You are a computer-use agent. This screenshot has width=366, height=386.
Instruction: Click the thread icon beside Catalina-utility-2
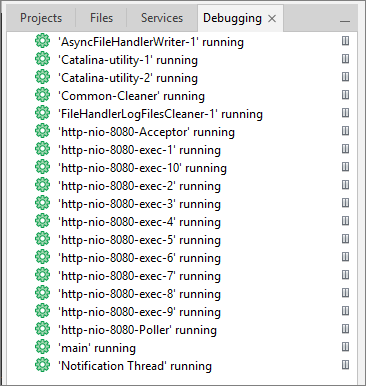[x=42, y=78]
